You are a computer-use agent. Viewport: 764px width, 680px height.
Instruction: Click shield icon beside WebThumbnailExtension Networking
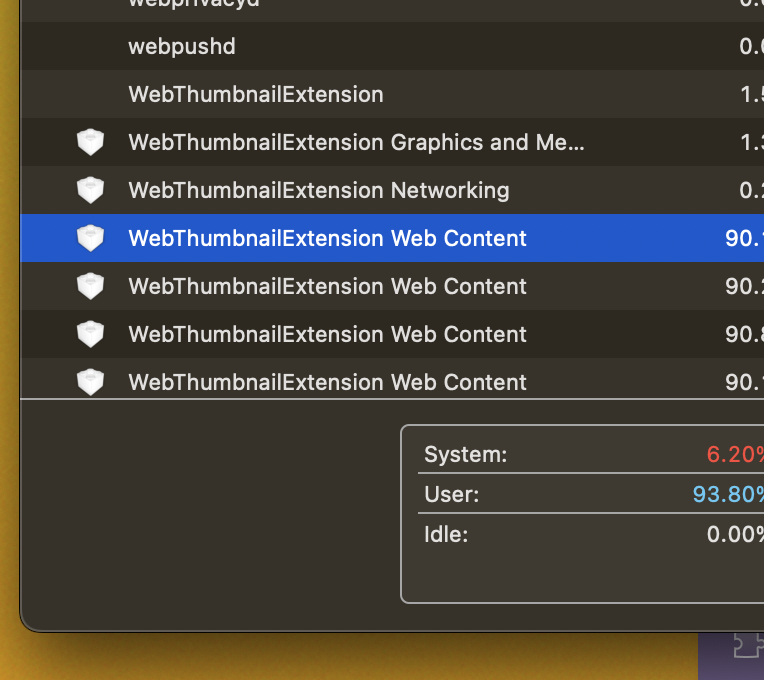point(91,190)
